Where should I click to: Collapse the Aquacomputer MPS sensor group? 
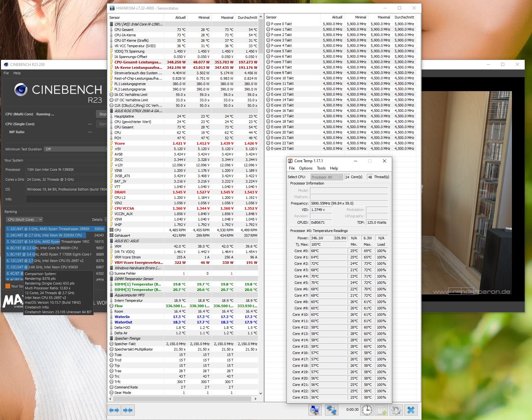click(111, 295)
